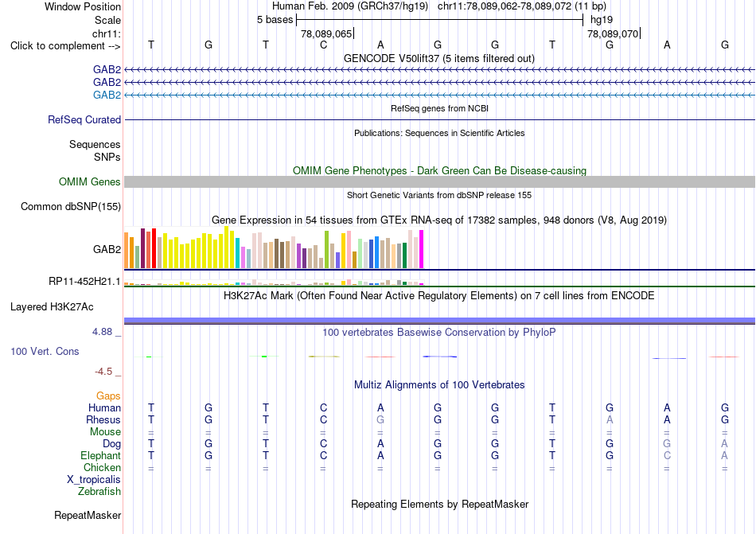Click the blue Layered H3K27Ac signal bar
The width and height of the screenshot is (756, 534).
click(439, 321)
